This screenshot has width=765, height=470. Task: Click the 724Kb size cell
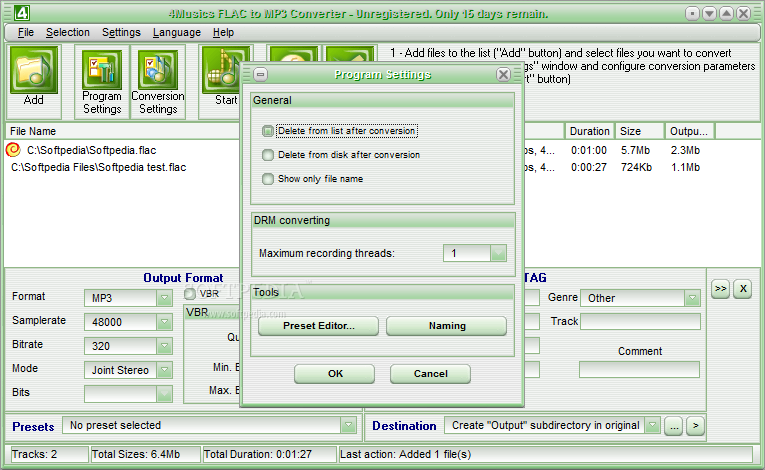[636, 167]
